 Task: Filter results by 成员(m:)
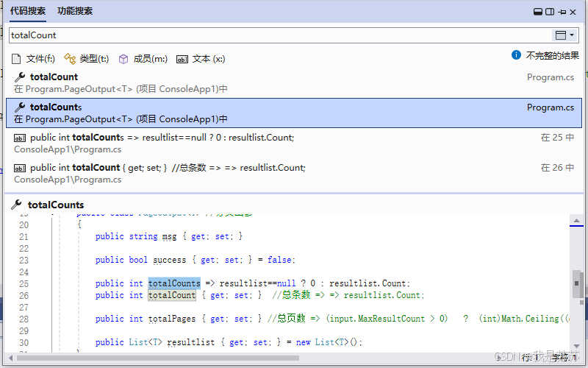pos(143,59)
